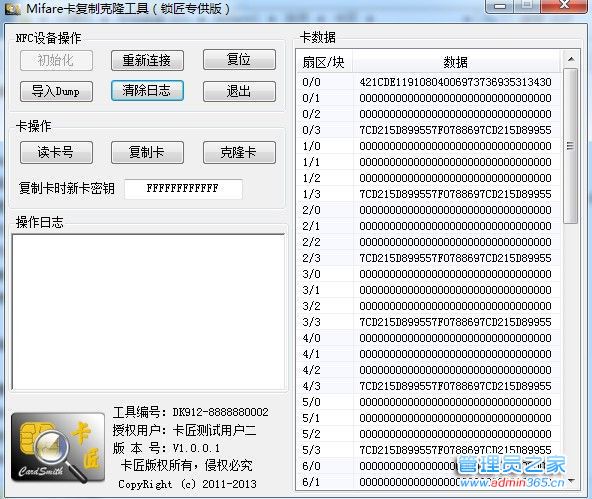Click the application icon in the title bar
This screenshot has width=592, height=499.
click(12, 9)
